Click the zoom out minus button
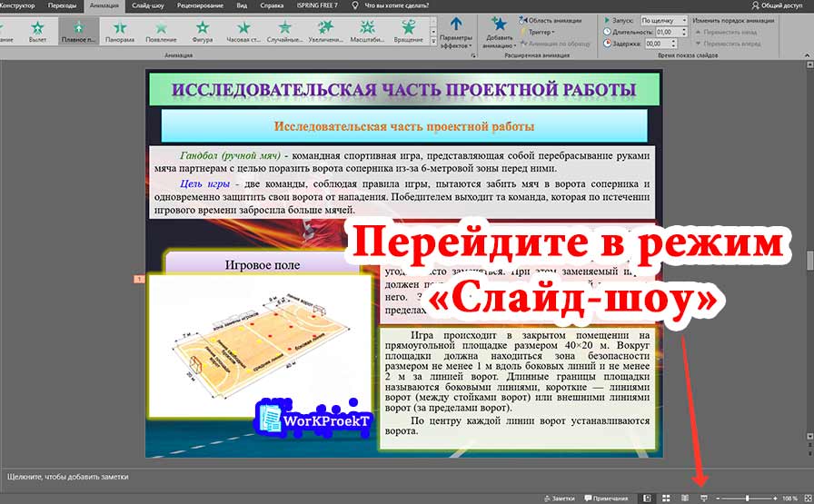 point(718,499)
